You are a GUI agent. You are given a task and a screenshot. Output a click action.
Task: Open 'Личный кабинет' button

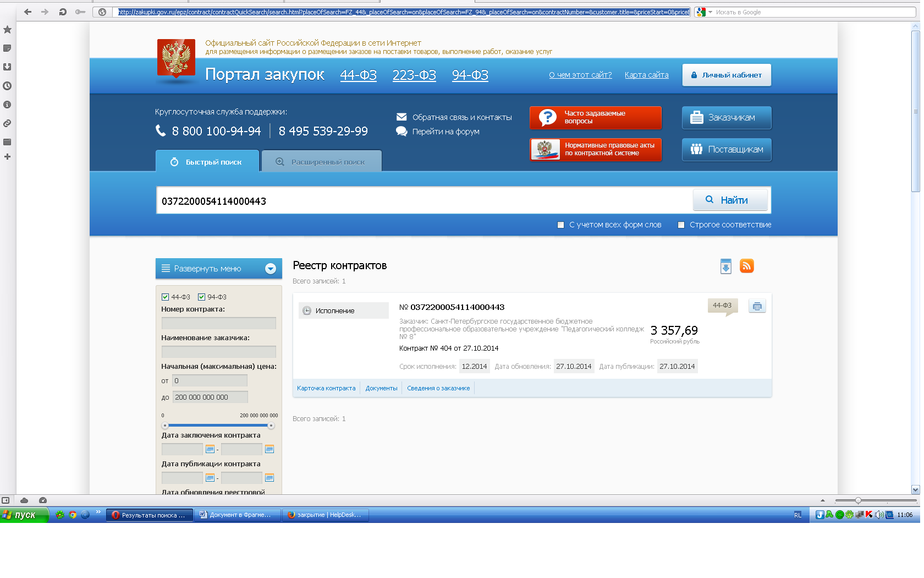pos(727,75)
